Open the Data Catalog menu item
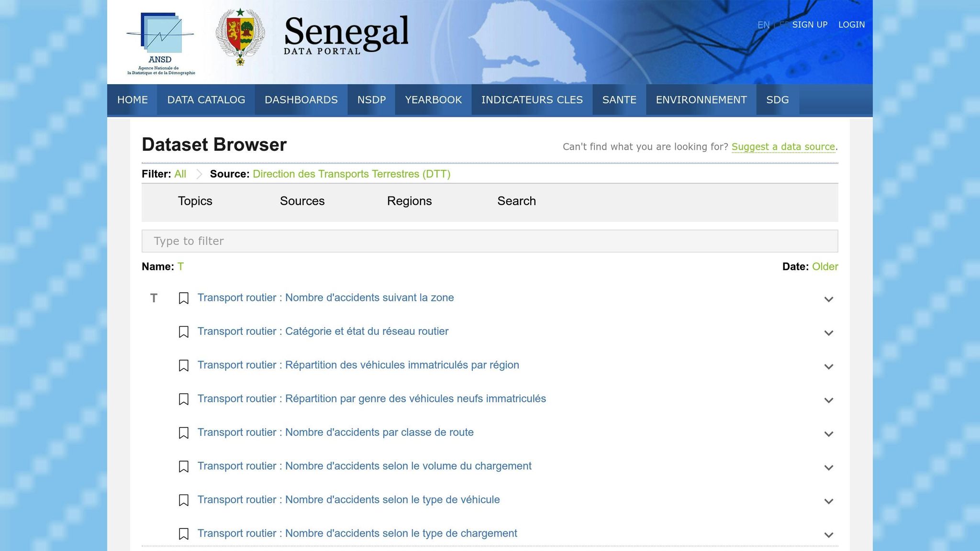 pos(206,100)
